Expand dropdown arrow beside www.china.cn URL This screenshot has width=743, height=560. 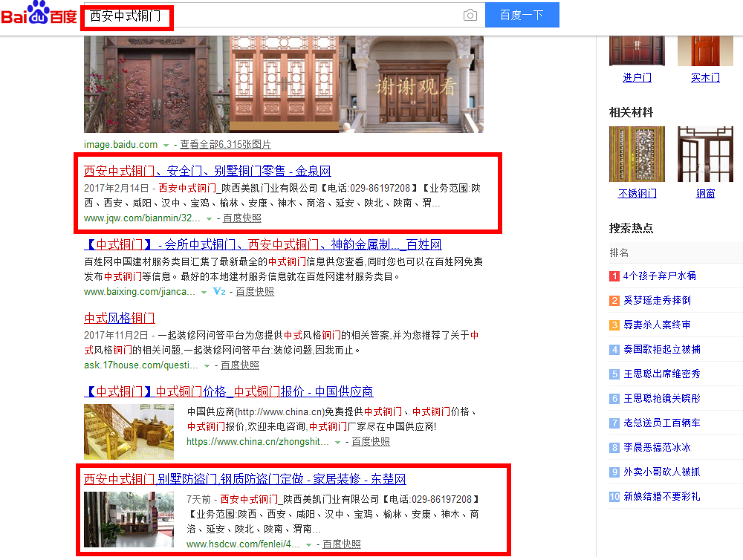tap(337, 443)
